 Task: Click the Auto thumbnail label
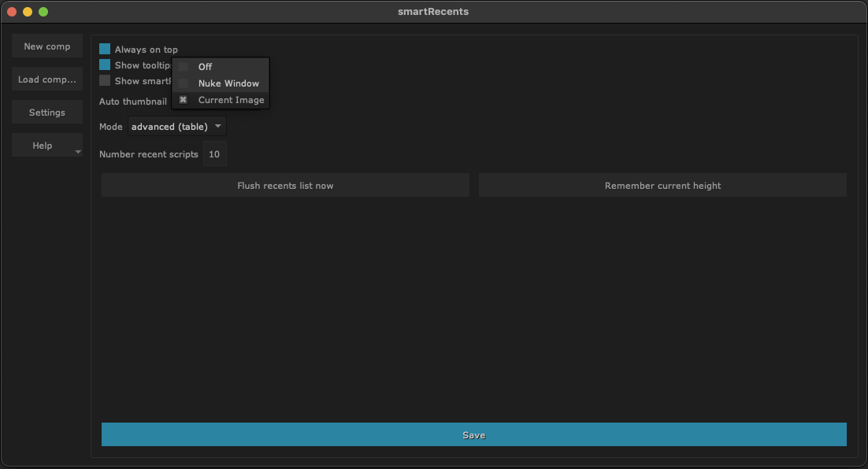pyautogui.click(x=133, y=102)
